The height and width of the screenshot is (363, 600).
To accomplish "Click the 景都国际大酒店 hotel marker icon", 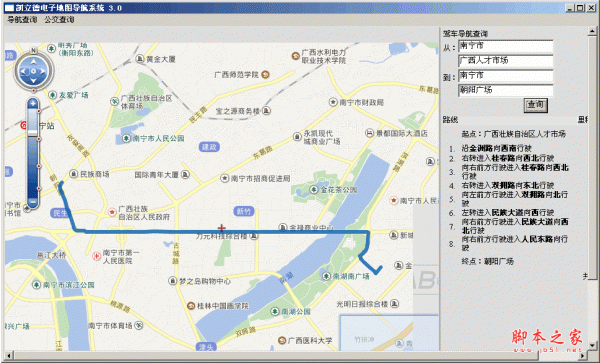I will (x=370, y=133).
